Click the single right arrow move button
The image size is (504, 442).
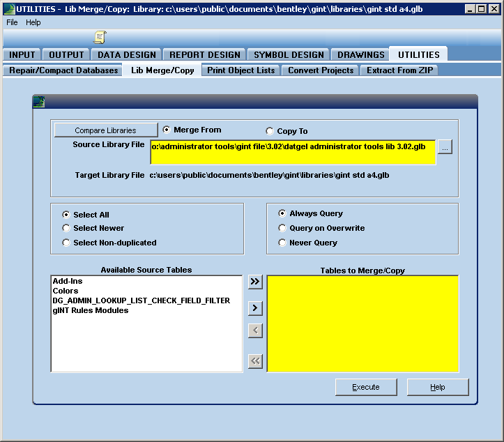point(255,307)
